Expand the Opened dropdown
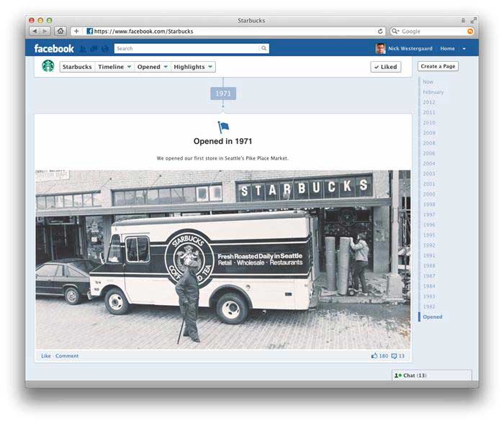 point(153,67)
